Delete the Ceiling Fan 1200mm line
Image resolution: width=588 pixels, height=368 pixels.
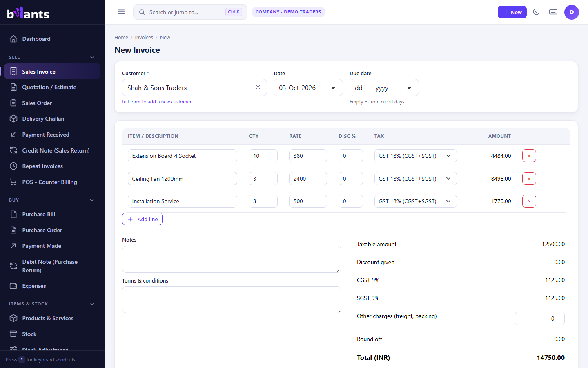pos(529,179)
